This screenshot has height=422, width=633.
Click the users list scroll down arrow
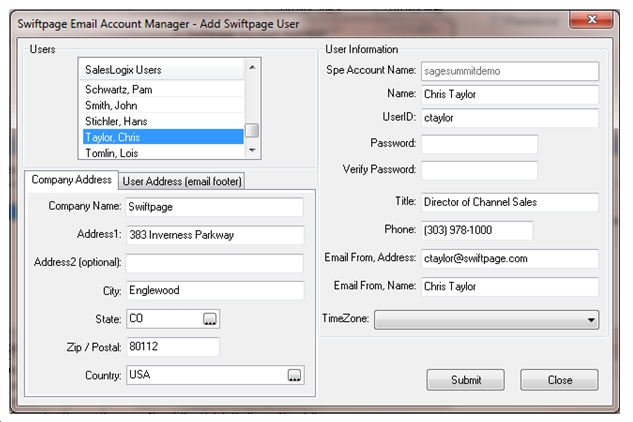pos(252,150)
